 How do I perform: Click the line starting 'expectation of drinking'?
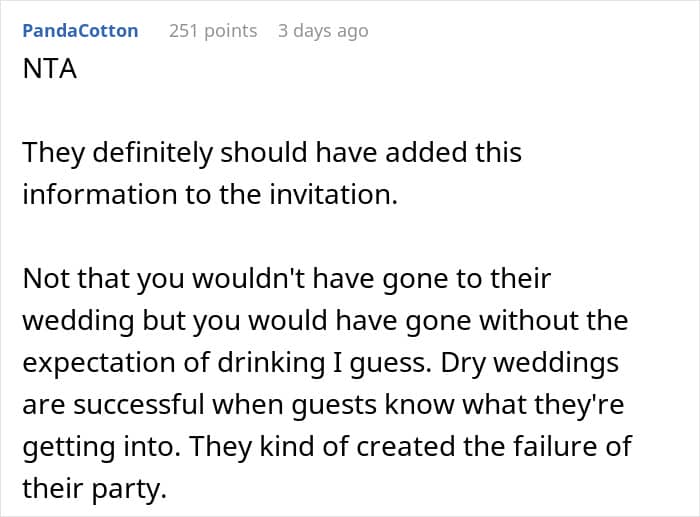321,363
